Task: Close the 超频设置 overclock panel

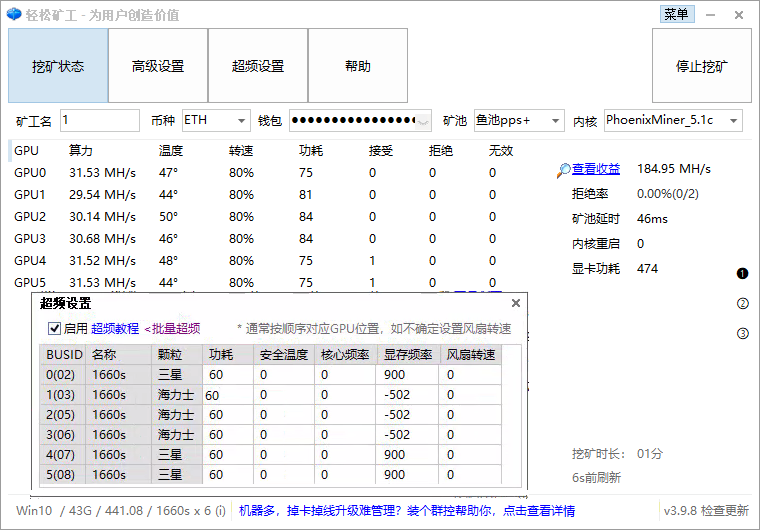Action: (516, 303)
